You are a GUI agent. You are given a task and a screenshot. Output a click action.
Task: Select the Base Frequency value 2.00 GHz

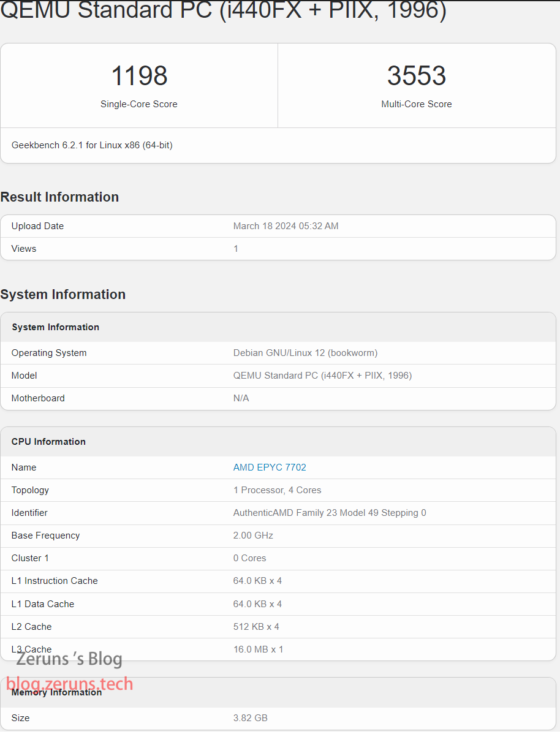253,535
